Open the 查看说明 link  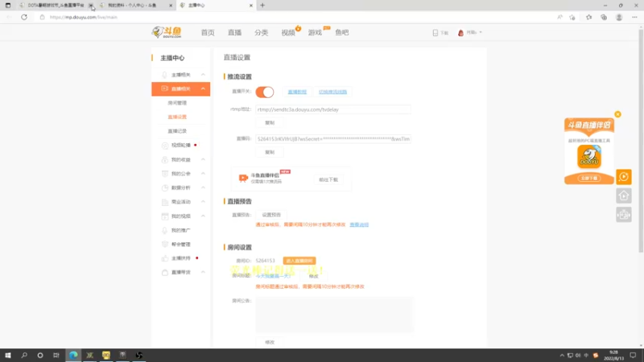click(359, 225)
